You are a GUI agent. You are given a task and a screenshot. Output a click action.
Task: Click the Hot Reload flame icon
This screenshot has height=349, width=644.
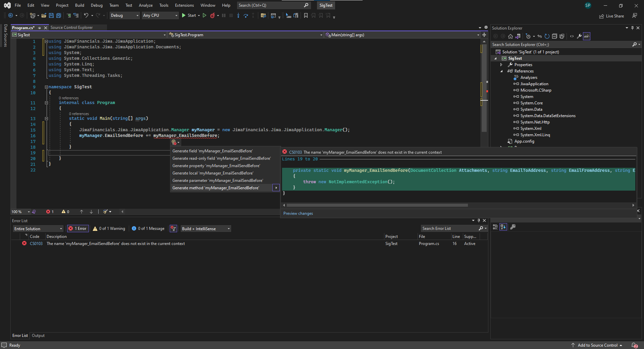pyautogui.click(x=212, y=15)
